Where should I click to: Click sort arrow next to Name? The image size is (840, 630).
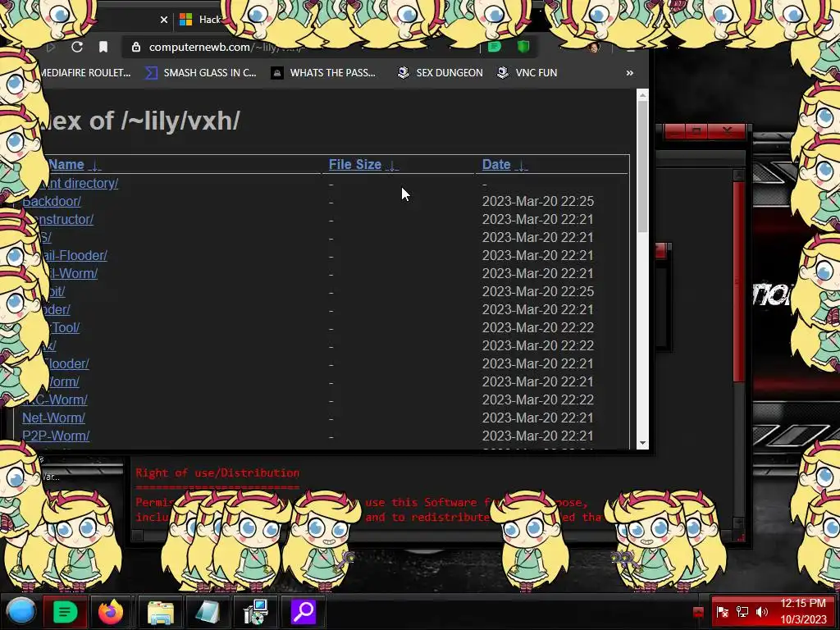tap(94, 166)
